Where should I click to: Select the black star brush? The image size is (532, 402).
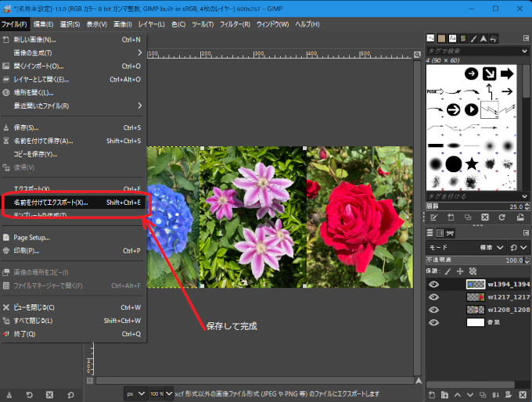(x=472, y=163)
